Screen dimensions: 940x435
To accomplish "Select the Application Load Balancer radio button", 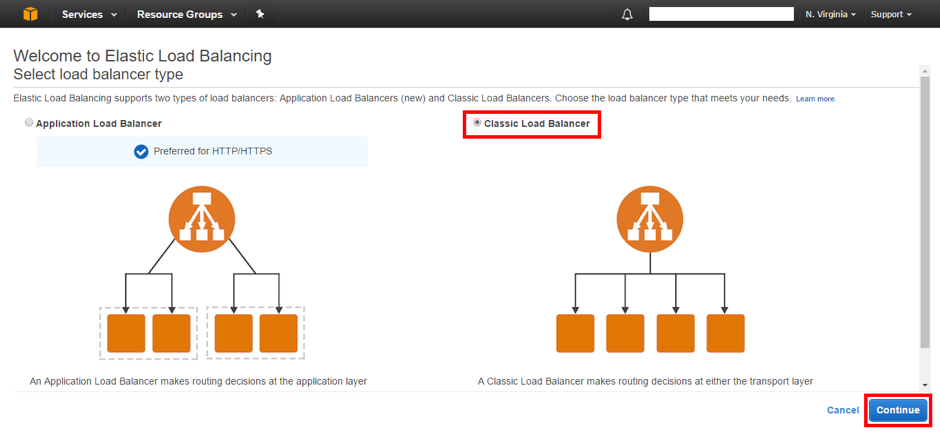I will (29, 122).
